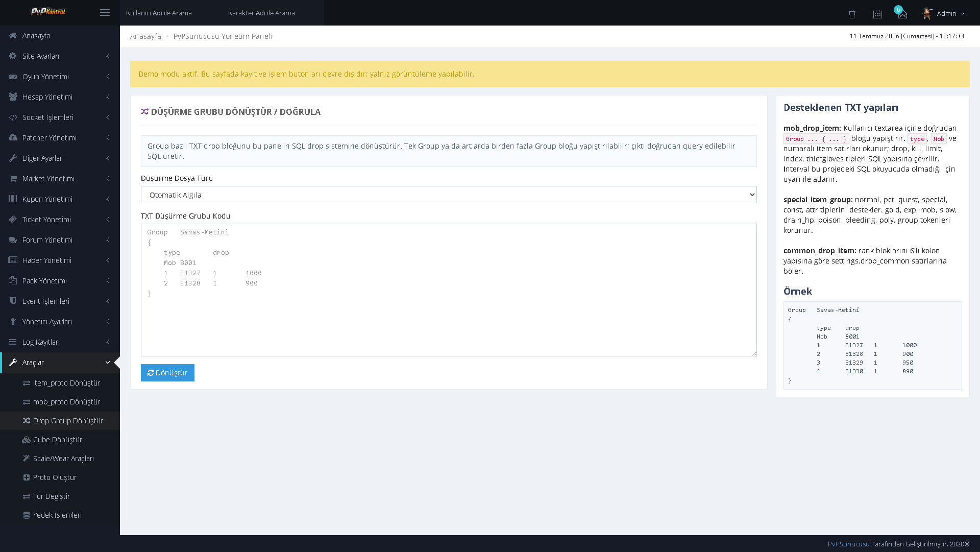The height and width of the screenshot is (552, 980).
Task: Expand the Market Yönetimi chevron
Action: coord(108,179)
